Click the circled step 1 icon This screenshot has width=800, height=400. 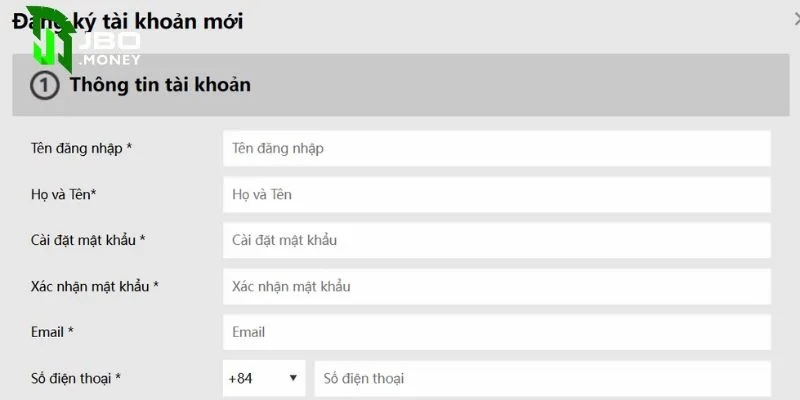[45, 86]
